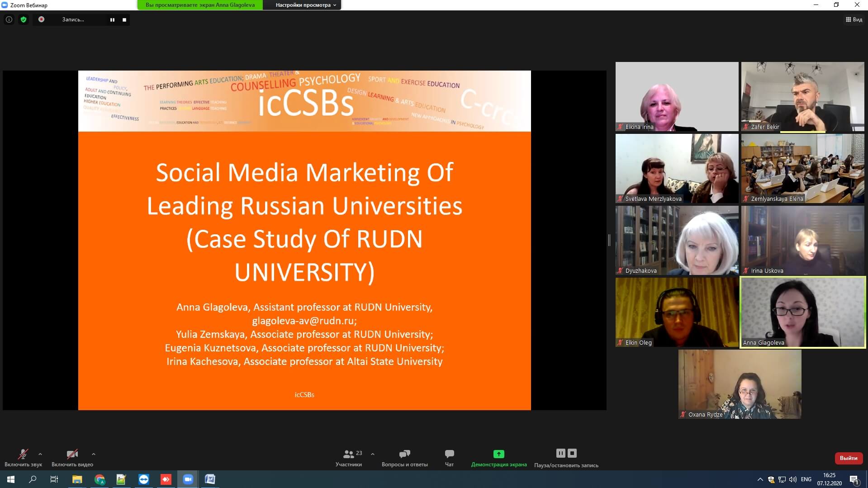This screenshot has width=868, height=488.
Task: Select Anna Glagoleva video thumbnail
Action: click(x=802, y=312)
